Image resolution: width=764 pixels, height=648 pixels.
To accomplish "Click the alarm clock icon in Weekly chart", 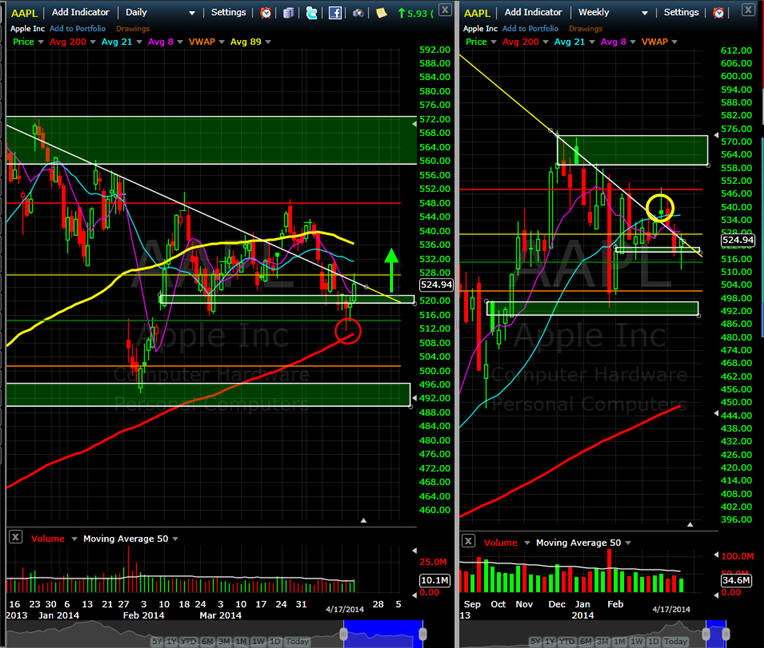I will 718,13.
